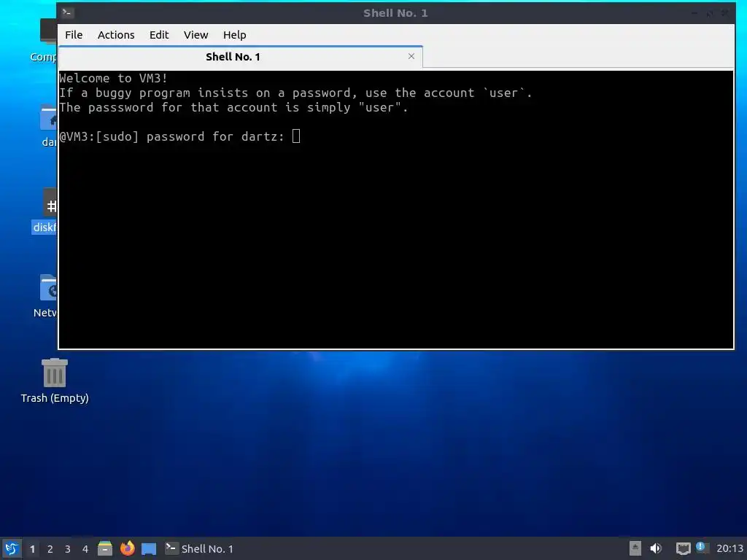Screen dimensions: 747x560
Task: Open the Actions menu
Action: coord(116,35)
